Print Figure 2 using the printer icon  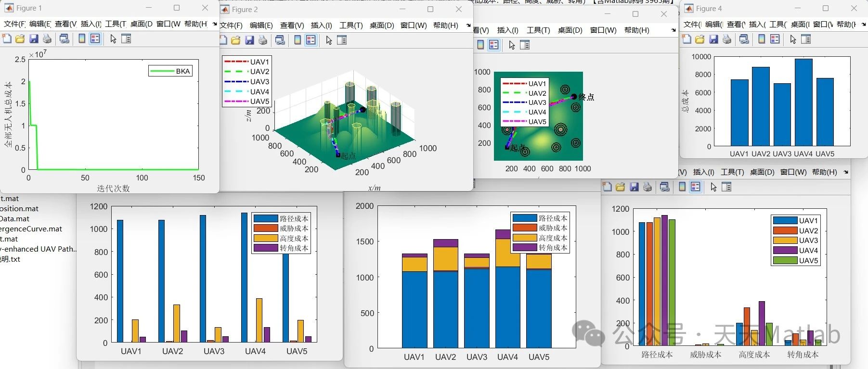click(x=263, y=40)
